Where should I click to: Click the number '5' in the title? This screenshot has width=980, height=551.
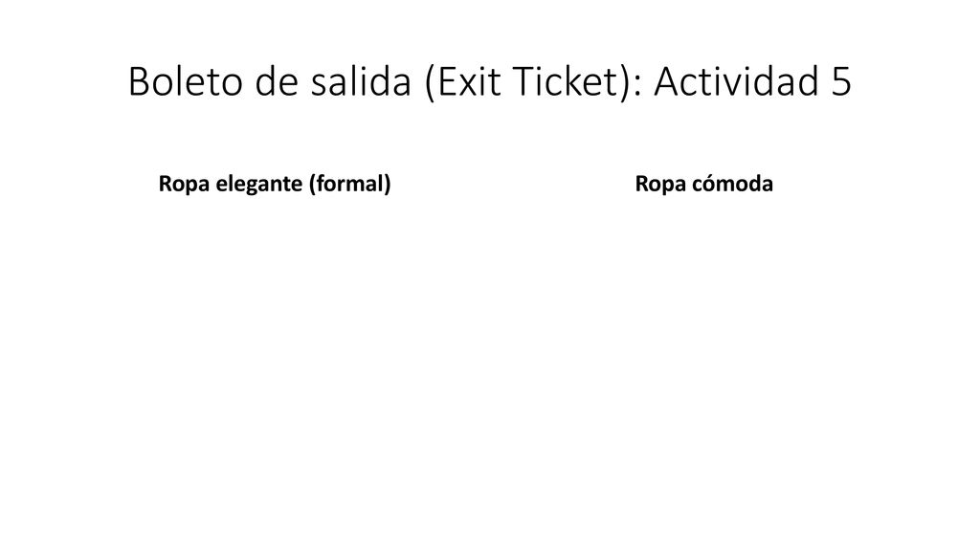pyautogui.click(x=841, y=82)
